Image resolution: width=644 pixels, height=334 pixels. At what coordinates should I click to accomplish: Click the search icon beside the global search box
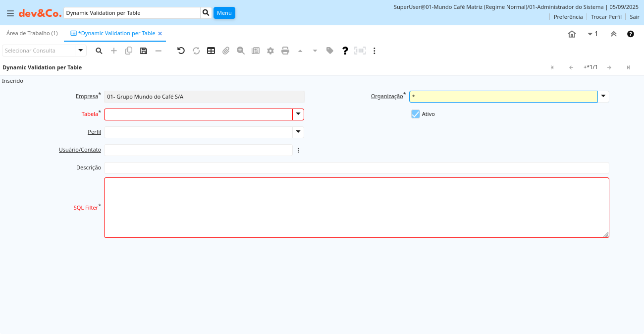[206, 13]
